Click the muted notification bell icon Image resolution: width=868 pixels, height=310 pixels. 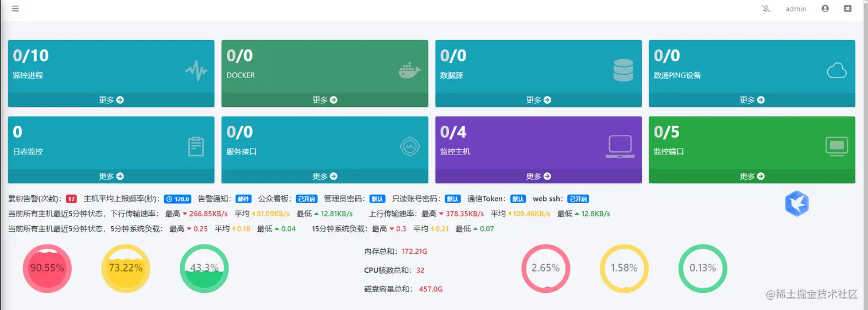tap(766, 9)
